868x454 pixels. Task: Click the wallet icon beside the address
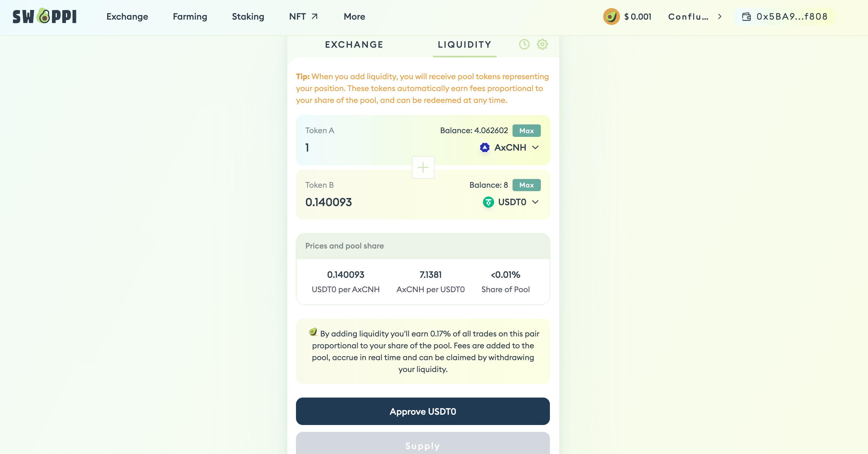[746, 17]
